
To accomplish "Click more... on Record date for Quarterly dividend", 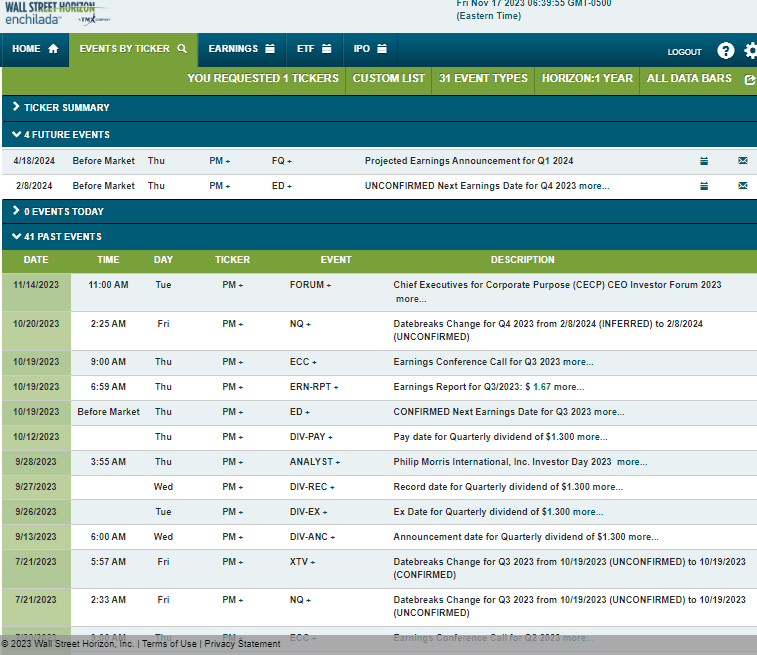I will (607, 488).
